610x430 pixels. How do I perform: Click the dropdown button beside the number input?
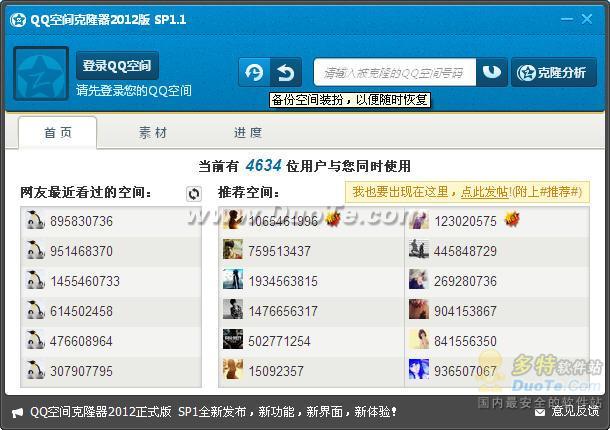492,72
